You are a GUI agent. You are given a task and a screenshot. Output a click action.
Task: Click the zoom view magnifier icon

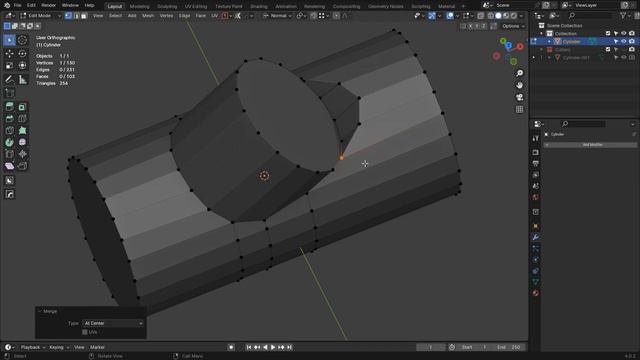point(519,73)
